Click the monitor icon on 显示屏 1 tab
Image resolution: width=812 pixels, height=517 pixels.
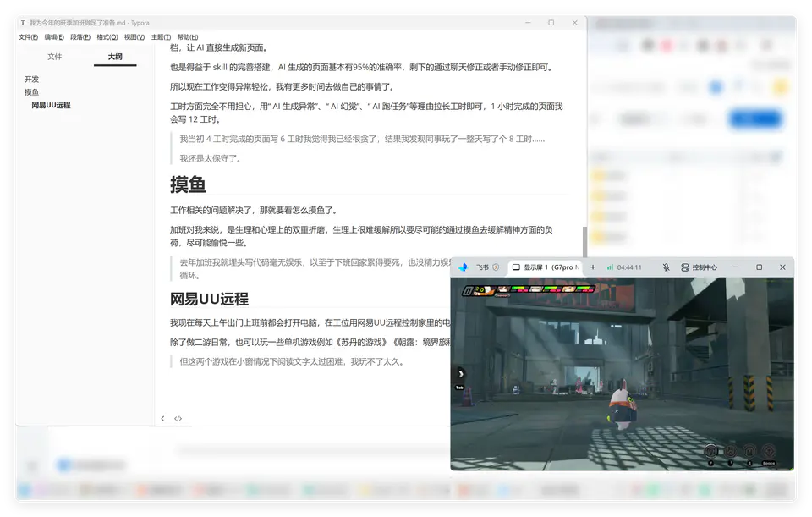click(x=516, y=267)
